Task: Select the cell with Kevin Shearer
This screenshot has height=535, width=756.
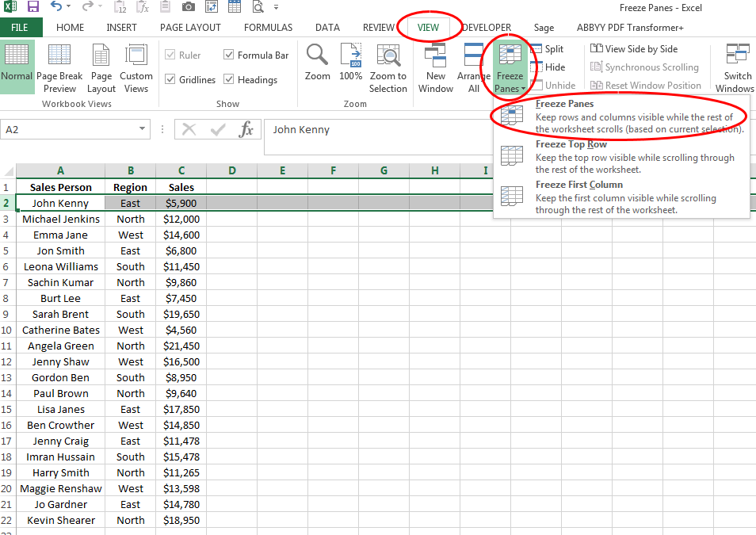Action: (x=61, y=521)
